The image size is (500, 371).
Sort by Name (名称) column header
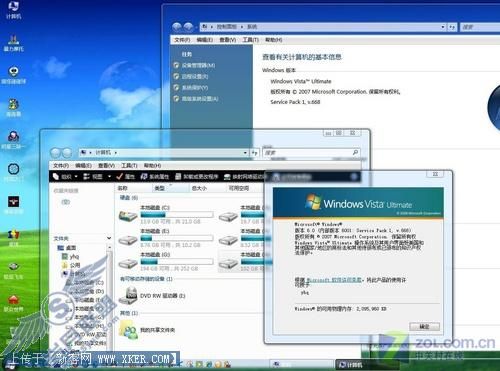click(x=133, y=188)
